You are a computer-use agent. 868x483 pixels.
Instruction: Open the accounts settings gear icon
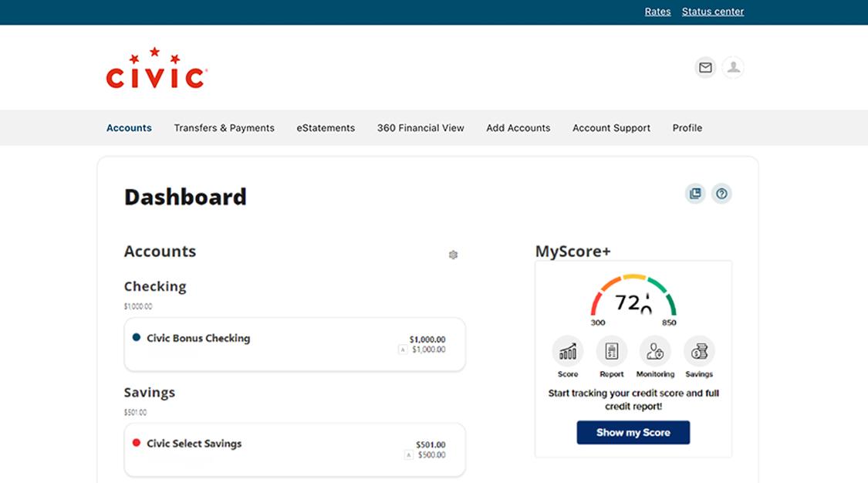click(454, 255)
